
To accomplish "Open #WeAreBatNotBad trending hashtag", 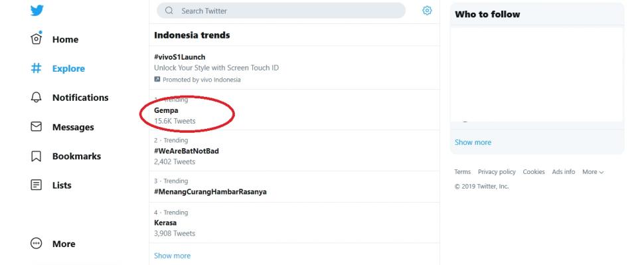I will [294, 151].
